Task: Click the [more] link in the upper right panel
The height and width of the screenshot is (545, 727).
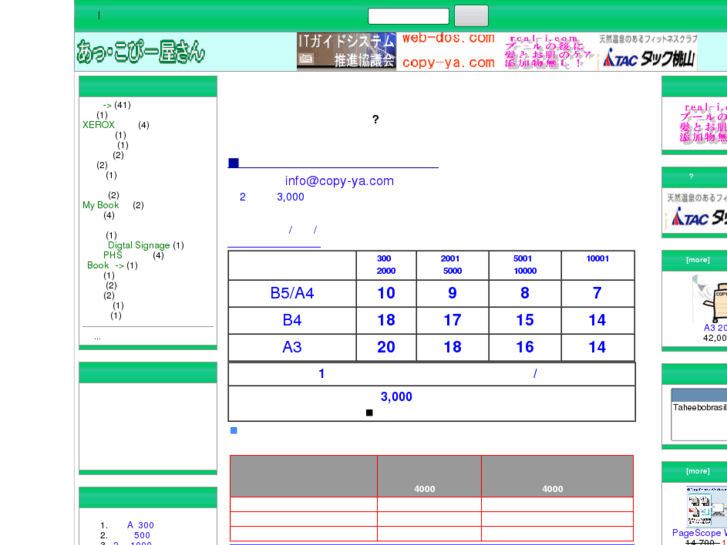Action: tap(698, 260)
